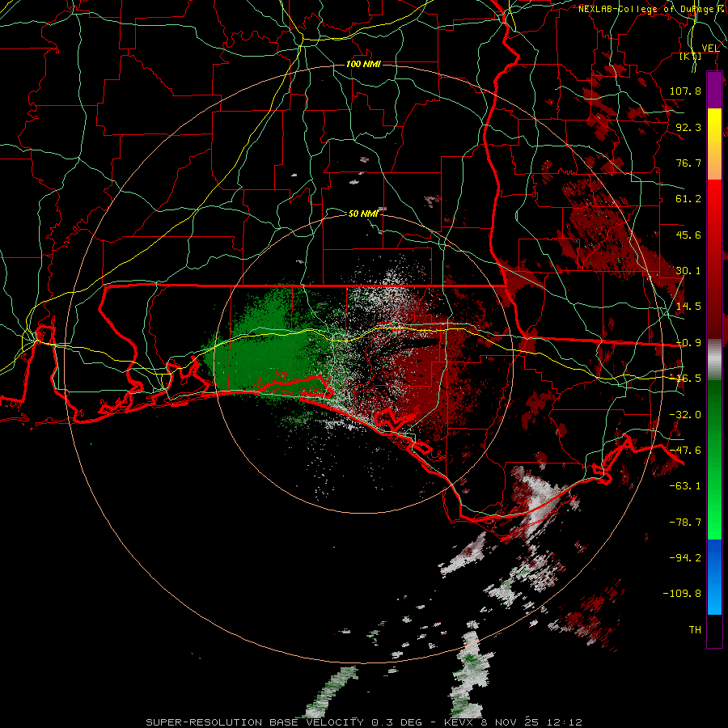728x728 pixels.
Task: Click the 14.5 velocity scale value
Action: pyautogui.click(x=688, y=307)
